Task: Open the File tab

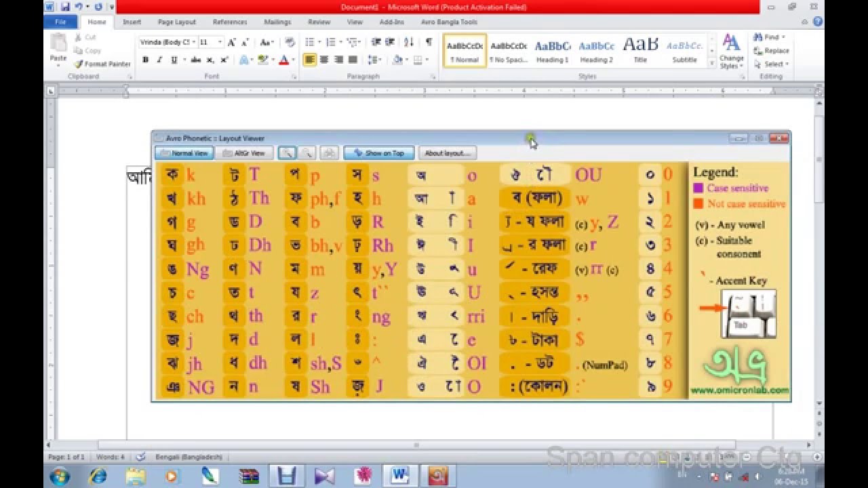Action: tap(60, 22)
